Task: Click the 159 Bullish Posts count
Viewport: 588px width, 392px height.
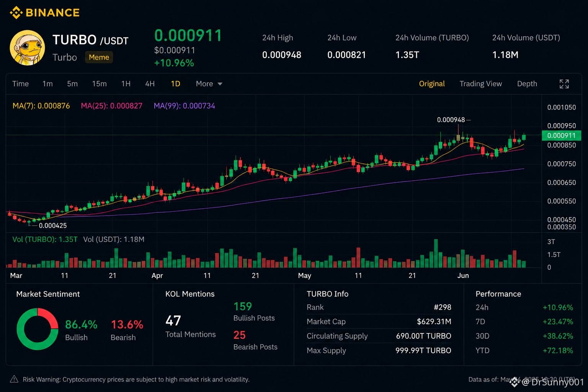Action: (x=243, y=306)
